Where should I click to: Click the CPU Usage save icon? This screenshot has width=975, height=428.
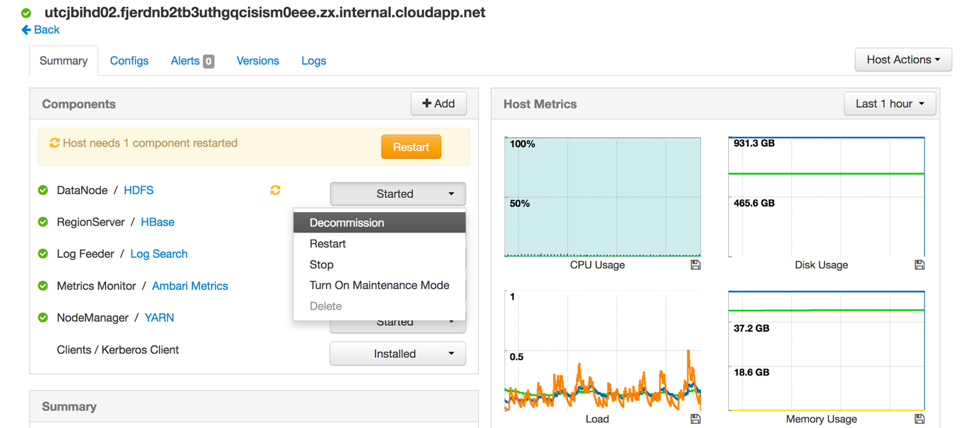(x=696, y=265)
